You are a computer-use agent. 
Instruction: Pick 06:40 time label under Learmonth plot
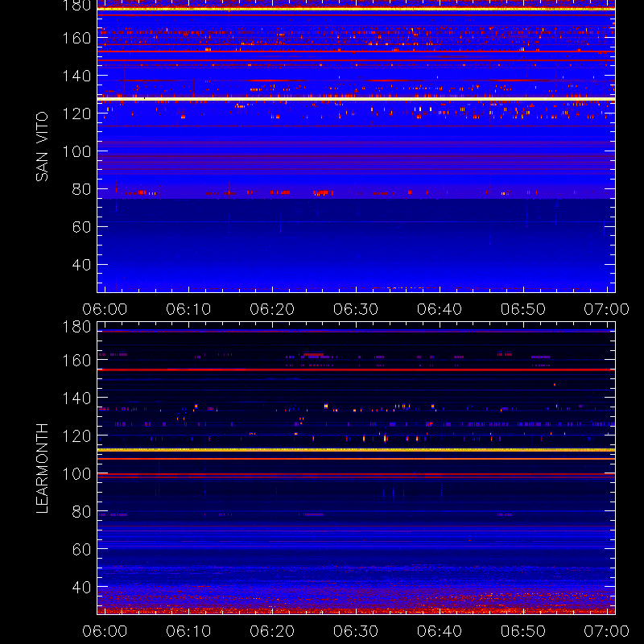click(440, 631)
